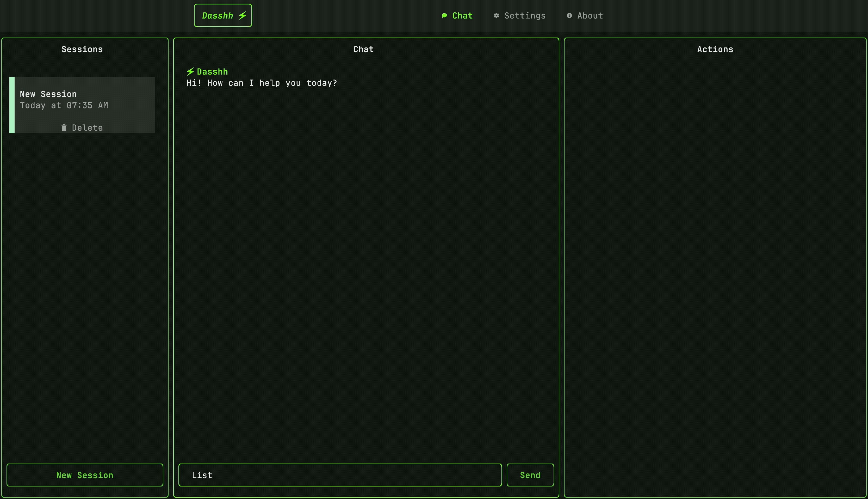868x499 pixels.
Task: Focus the chat message input containing List
Action: (340, 475)
